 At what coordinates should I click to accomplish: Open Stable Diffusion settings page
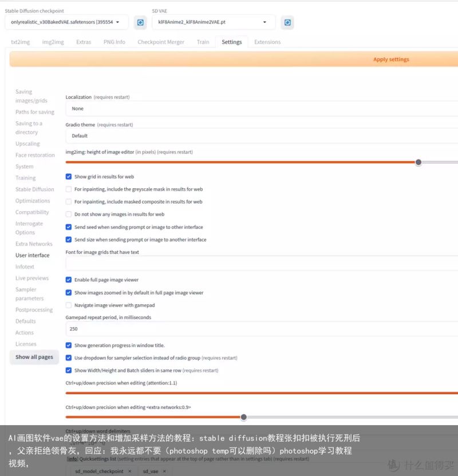34,189
